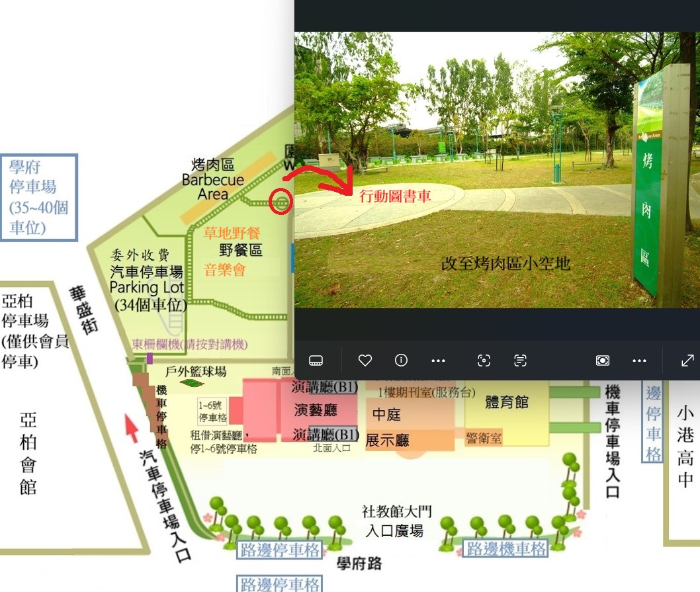Toggle the filmstrip view icon

[316, 360]
